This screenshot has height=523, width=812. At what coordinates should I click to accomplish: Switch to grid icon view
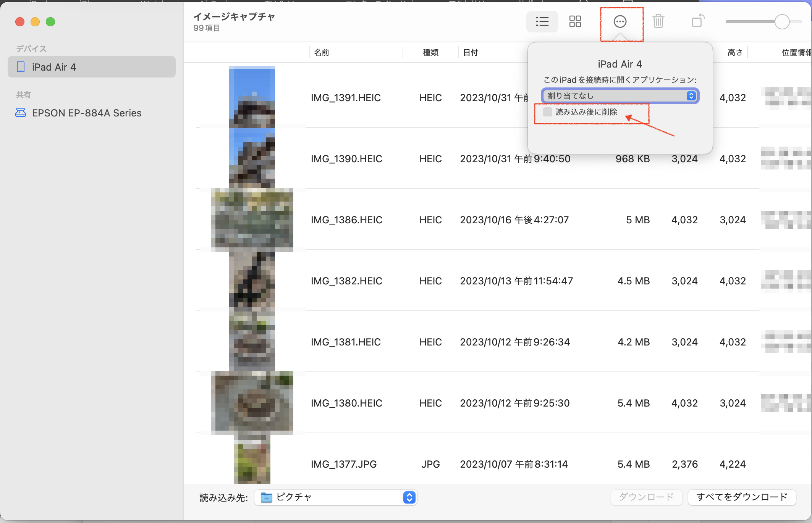tap(575, 22)
